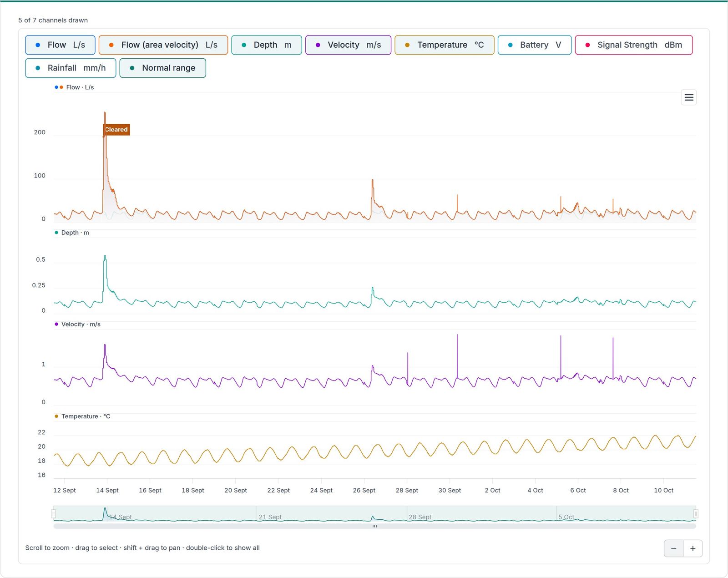Click the 14 Sept axis label
The image size is (728, 578).
107,490
